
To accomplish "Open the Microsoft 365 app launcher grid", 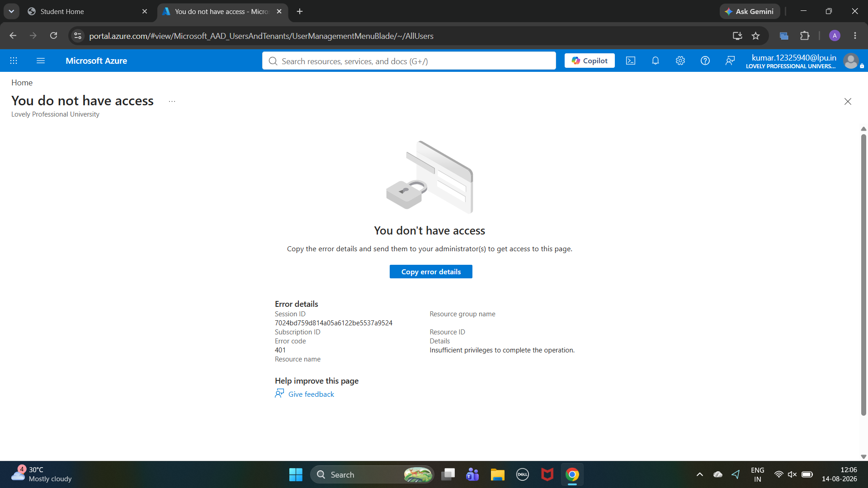I will coord(14,61).
